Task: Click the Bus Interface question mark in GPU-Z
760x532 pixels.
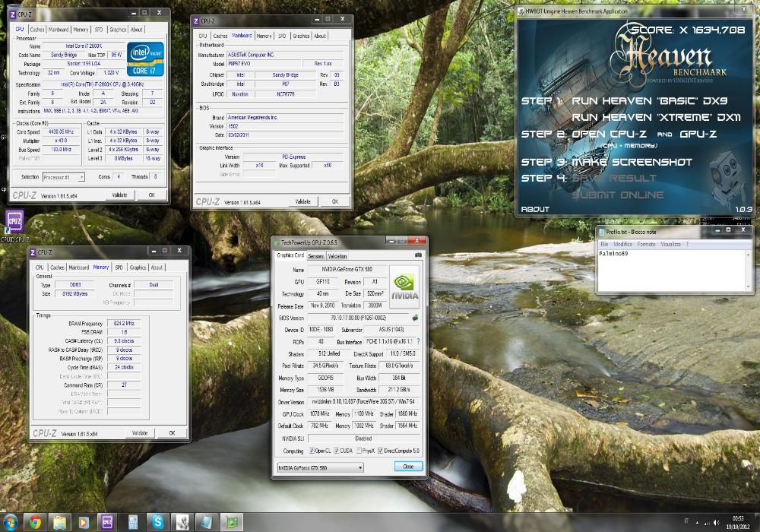Action: pos(418,341)
